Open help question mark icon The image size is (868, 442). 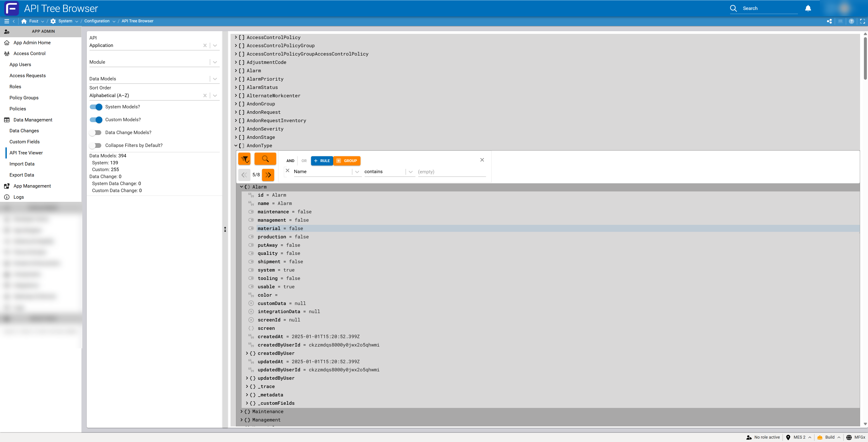click(851, 21)
